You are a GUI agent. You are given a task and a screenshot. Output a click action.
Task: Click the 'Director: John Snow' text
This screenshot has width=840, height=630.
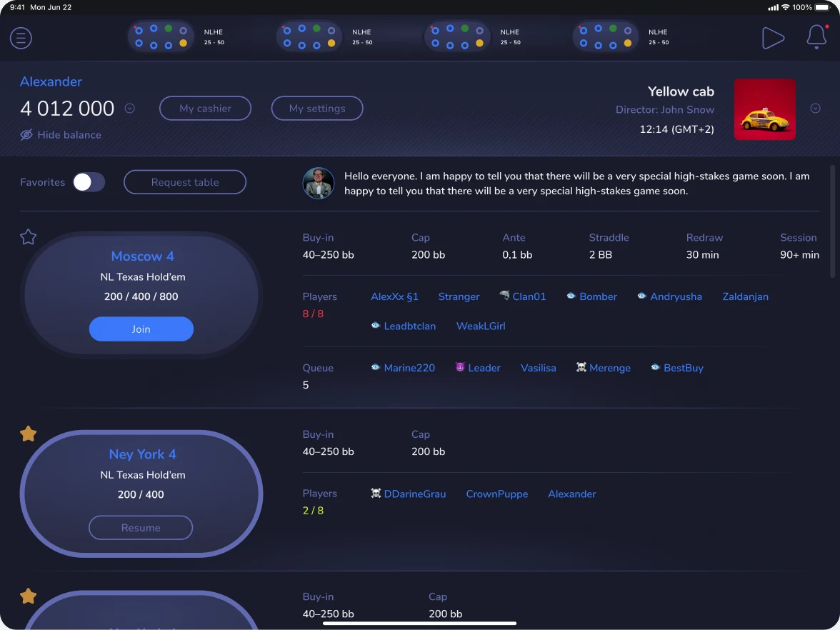(x=665, y=109)
